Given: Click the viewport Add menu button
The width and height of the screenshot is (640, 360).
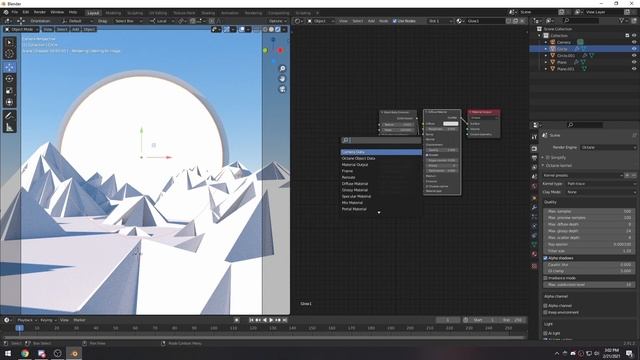Looking at the screenshot, I should pos(76,29).
